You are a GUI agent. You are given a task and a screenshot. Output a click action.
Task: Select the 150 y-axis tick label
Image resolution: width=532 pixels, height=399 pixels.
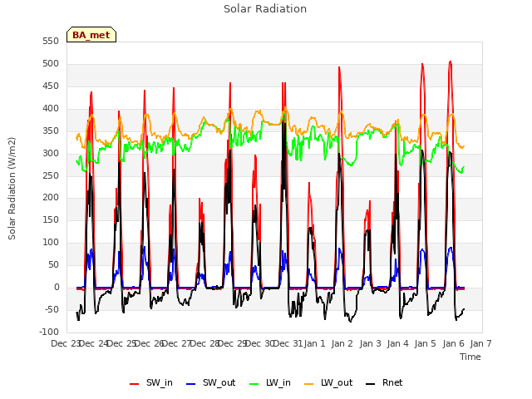tap(51, 219)
